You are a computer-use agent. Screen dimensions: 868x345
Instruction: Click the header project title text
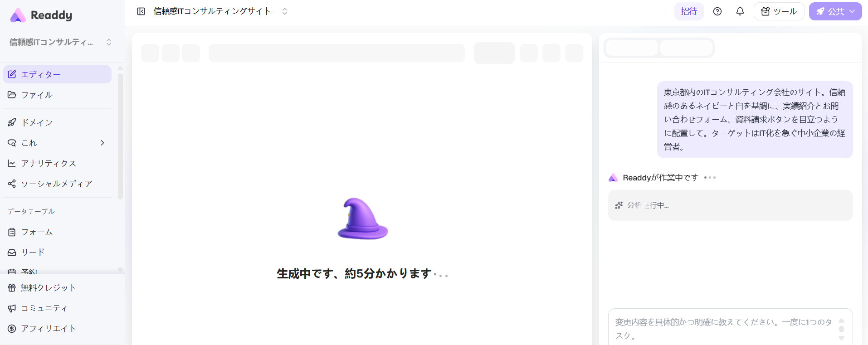click(212, 11)
